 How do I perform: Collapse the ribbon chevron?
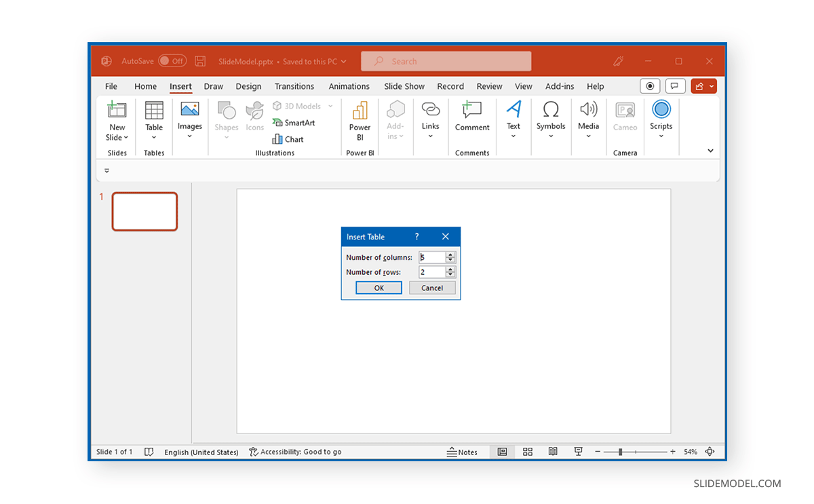710,151
